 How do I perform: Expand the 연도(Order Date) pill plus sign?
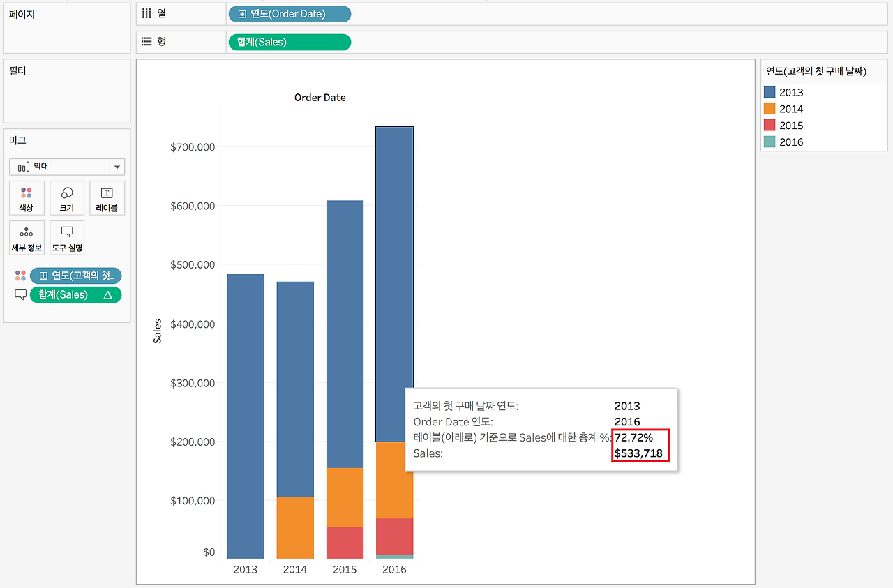tap(242, 14)
